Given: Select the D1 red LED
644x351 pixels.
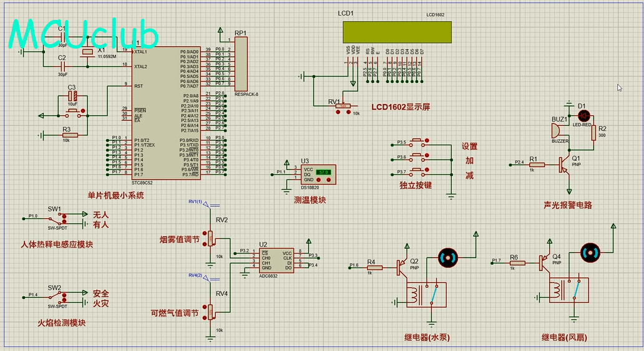Looking at the screenshot, I should pos(584,115).
